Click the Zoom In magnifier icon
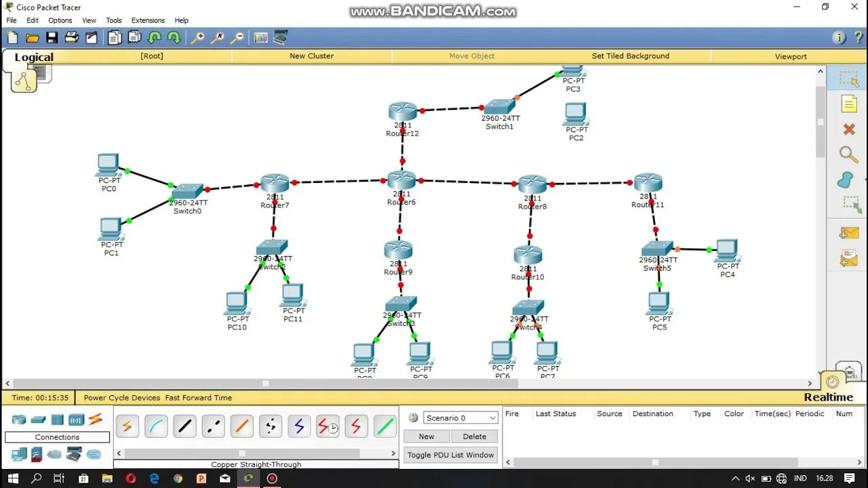 [197, 38]
